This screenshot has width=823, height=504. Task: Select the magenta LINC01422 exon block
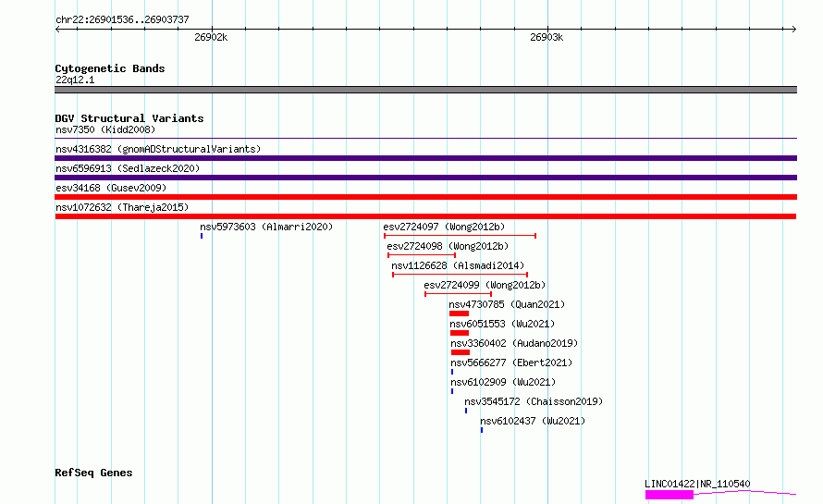[x=669, y=495]
